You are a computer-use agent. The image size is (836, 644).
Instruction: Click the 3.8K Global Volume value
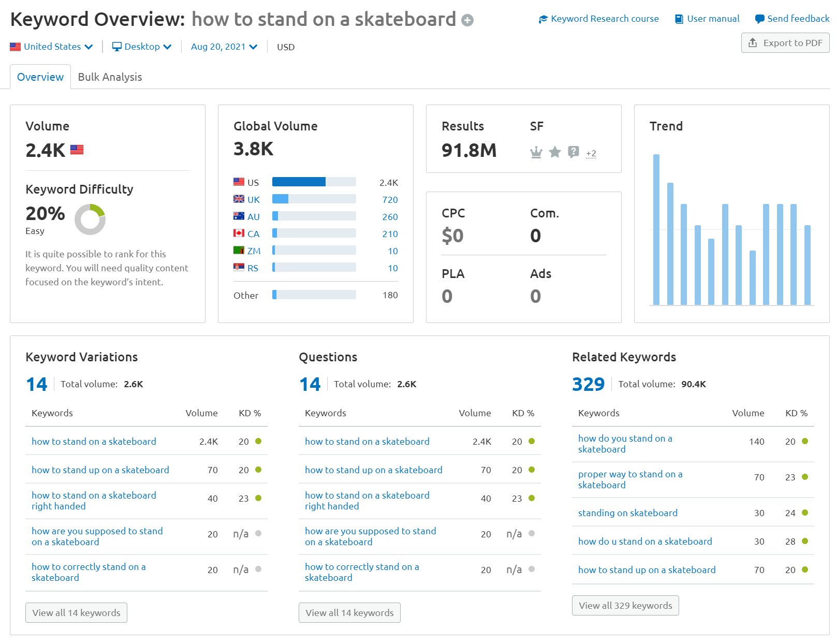coord(254,149)
